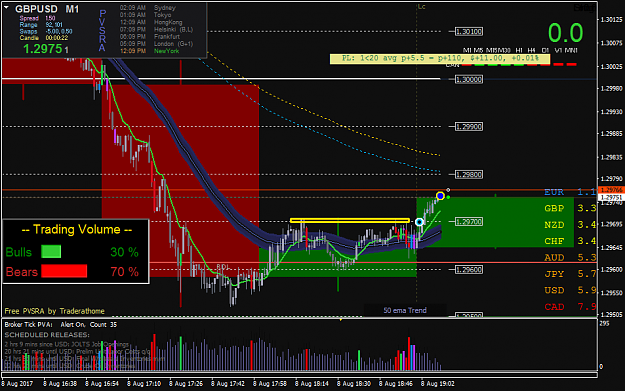The width and height of the screenshot is (625, 391).
Task: Click the Lc vertical line label
Action: pos(421,7)
